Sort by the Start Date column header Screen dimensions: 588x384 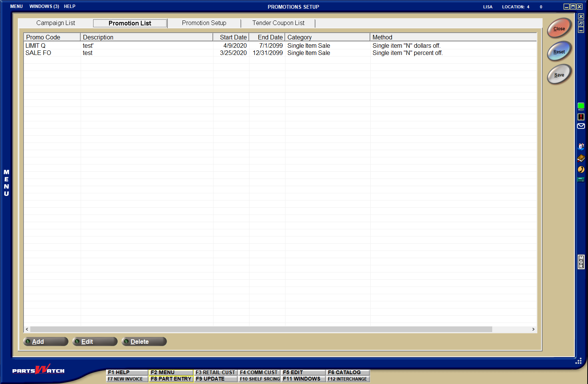[231, 37]
